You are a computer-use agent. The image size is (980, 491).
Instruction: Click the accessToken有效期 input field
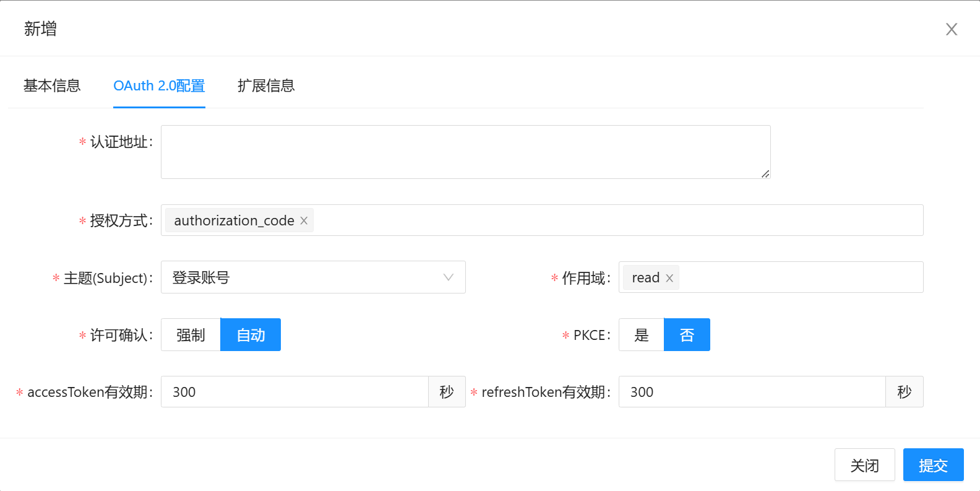coord(294,392)
